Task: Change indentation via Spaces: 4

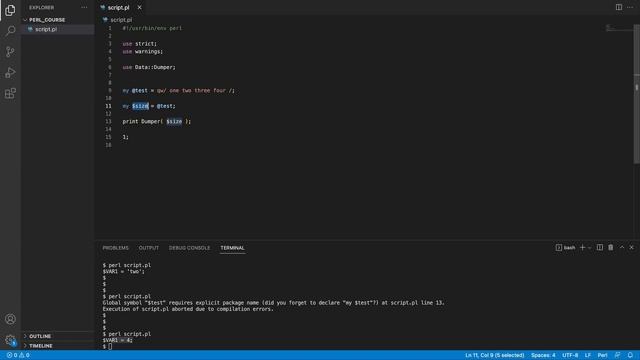Action: click(x=543, y=355)
